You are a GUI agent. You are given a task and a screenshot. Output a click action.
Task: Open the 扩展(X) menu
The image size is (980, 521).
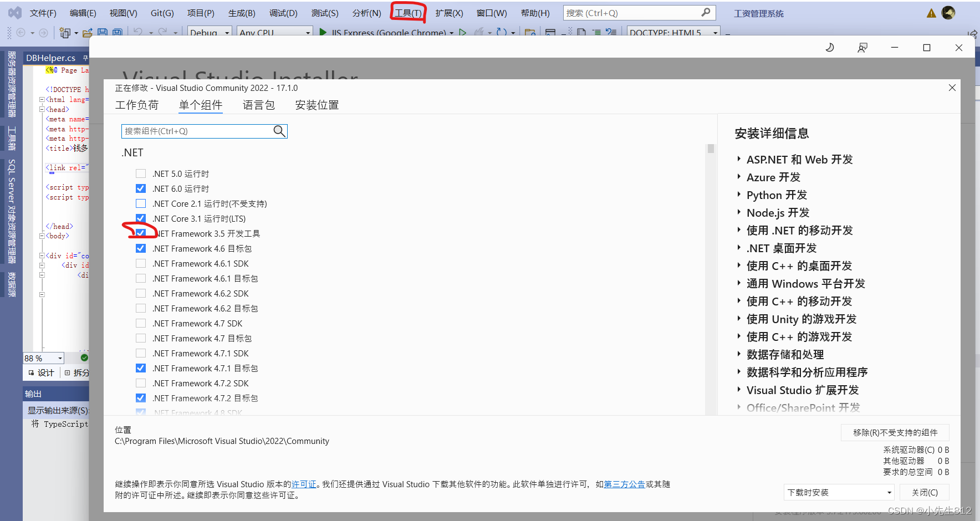point(449,13)
